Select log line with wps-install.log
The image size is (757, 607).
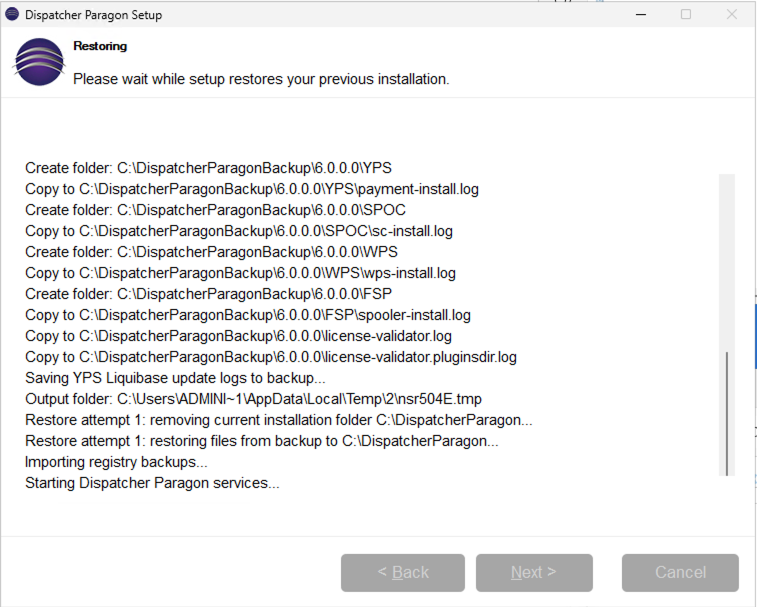(x=240, y=273)
